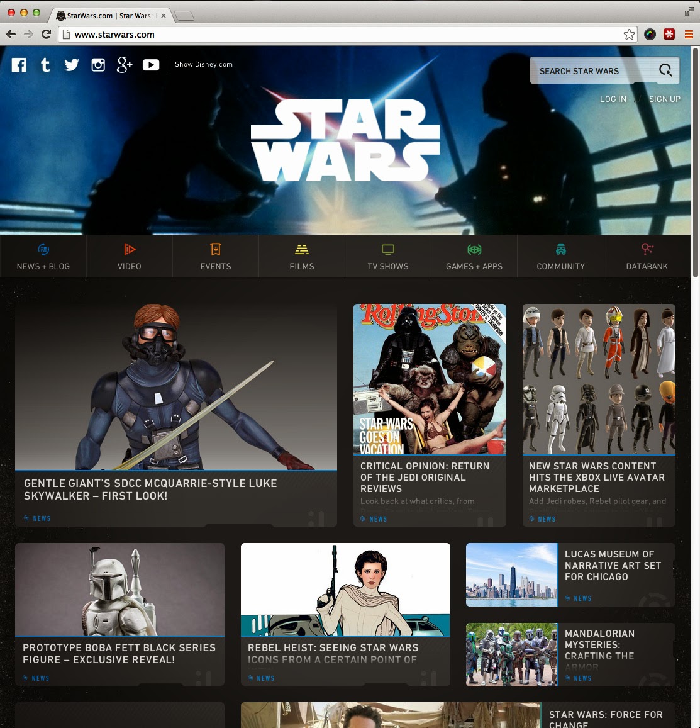
Task: Open a new tab button
Action: [184, 16]
